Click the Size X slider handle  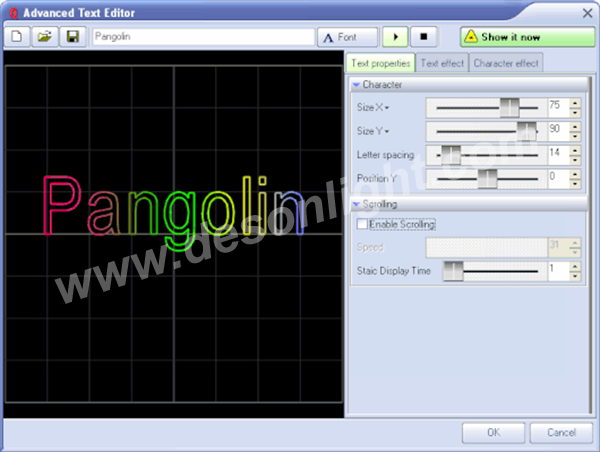(x=509, y=108)
